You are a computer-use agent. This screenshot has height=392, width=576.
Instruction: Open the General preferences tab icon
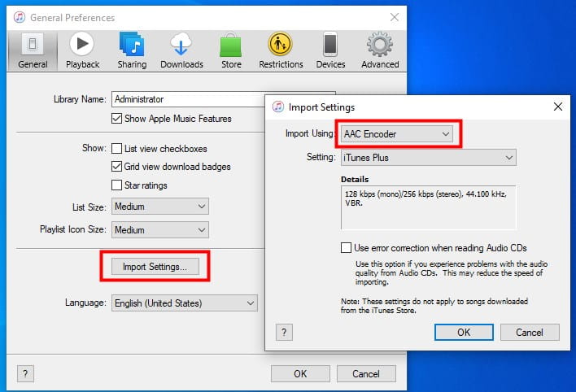click(33, 50)
